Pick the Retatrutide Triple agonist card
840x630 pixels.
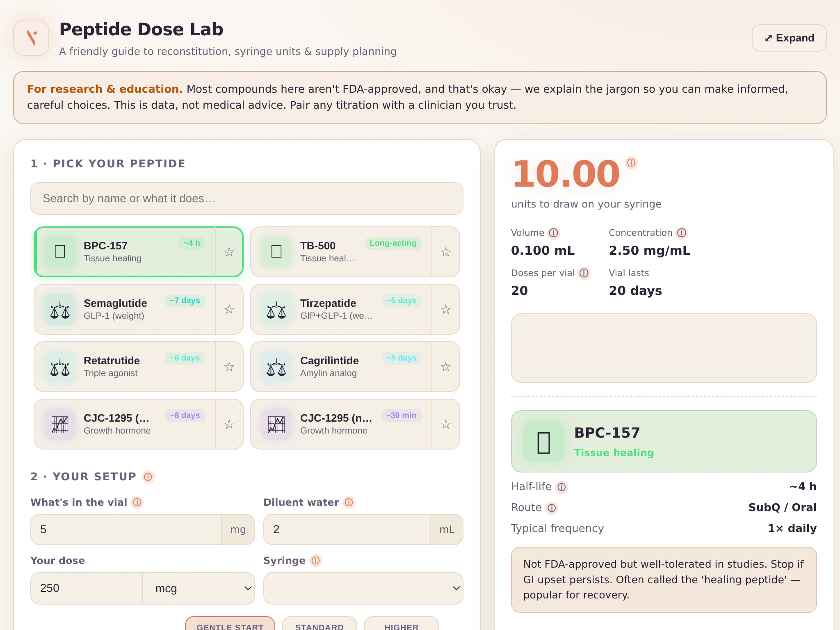pyautogui.click(x=125, y=367)
